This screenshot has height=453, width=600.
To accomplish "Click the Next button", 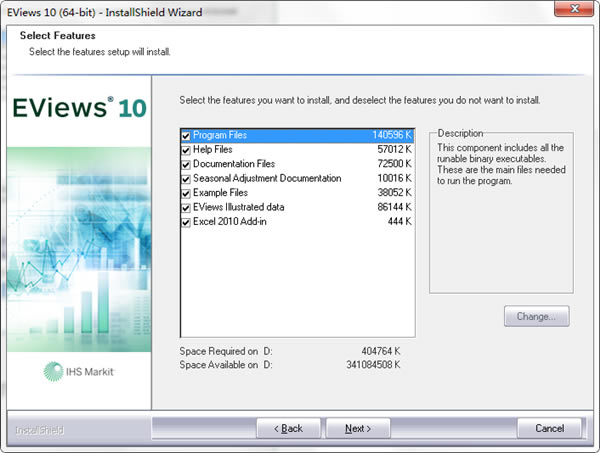I will click(358, 428).
